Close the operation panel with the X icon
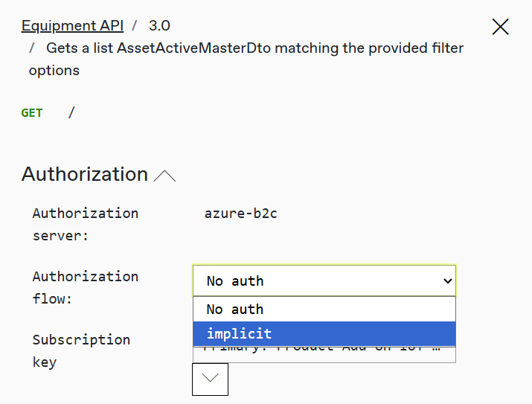 point(501,28)
